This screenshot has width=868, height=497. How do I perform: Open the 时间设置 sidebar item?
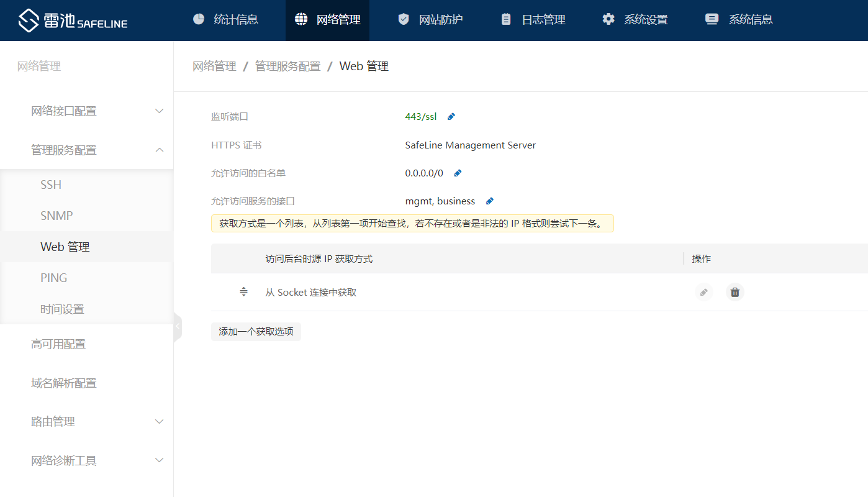(x=62, y=309)
